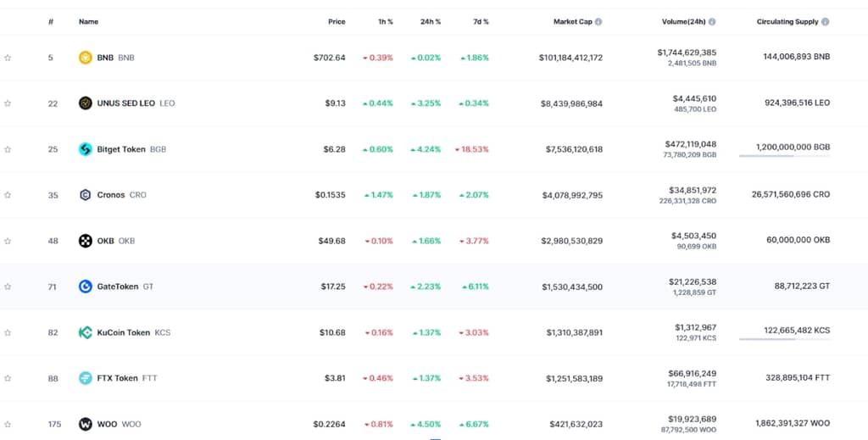Click the UNUS SED LEO logo icon
This screenshot has height=440, width=868.
[85, 103]
